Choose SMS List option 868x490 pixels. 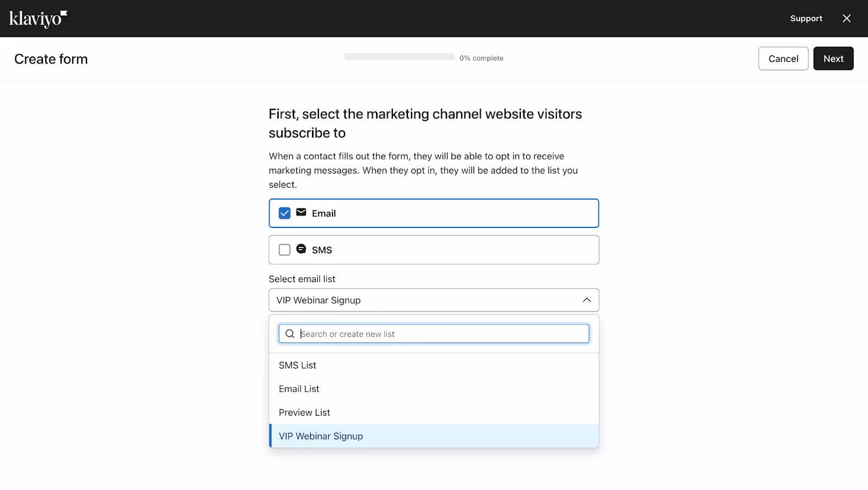[x=433, y=365]
